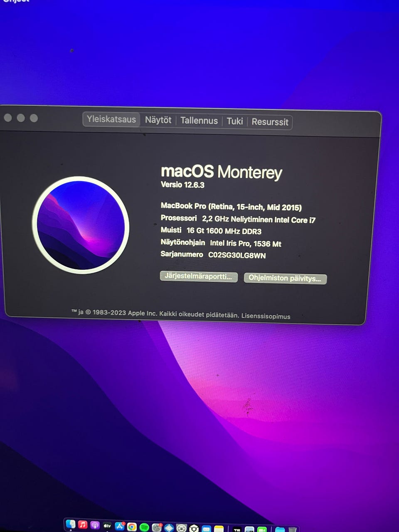Launch Music app in the Dock
Image resolution: width=399 pixels, height=532 pixels.
click(x=83, y=525)
